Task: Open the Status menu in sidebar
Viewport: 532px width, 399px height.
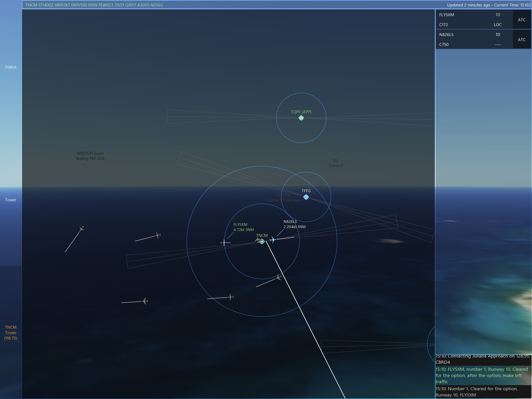Action: 11,67
